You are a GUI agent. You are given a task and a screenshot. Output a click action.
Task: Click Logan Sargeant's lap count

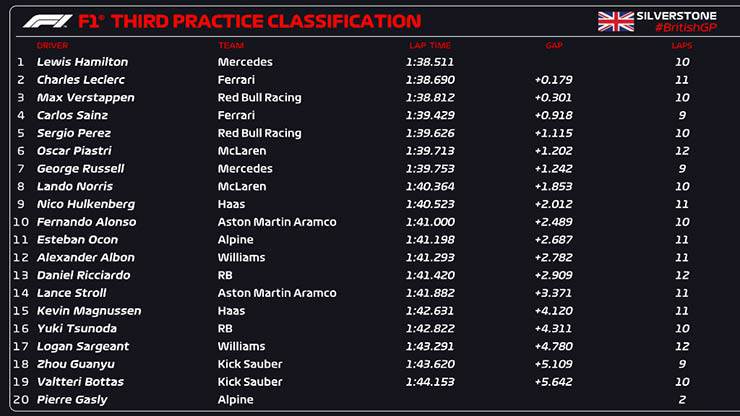[682, 346]
